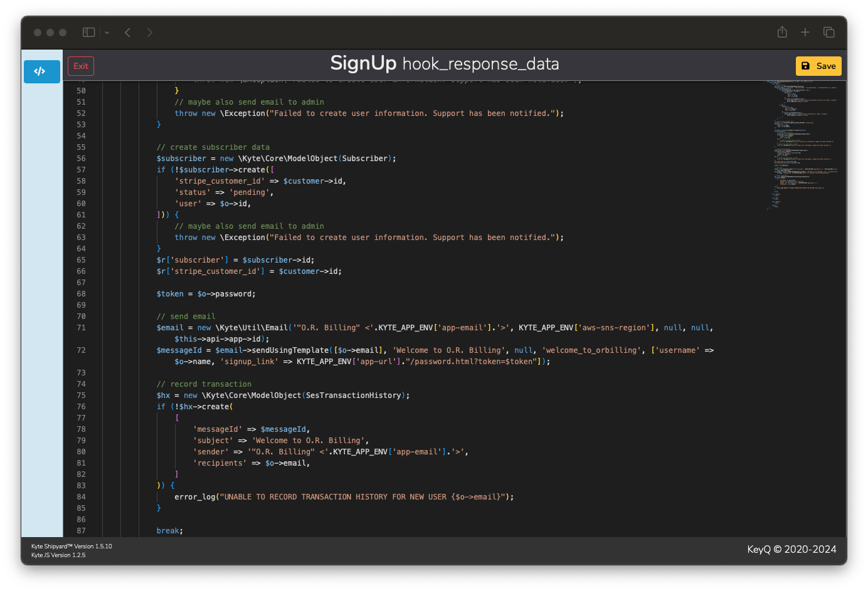Save the hook code with Save button

coord(818,66)
